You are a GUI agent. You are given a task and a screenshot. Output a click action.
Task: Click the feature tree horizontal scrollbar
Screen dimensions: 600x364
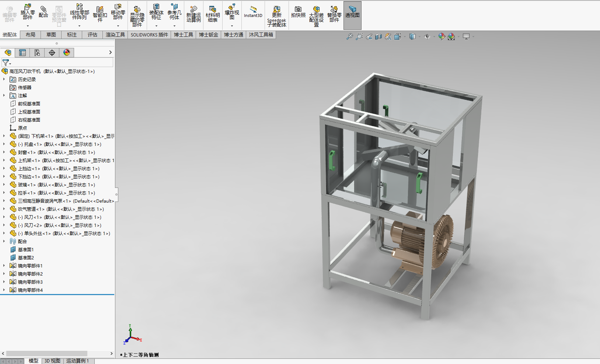[x=47, y=354]
